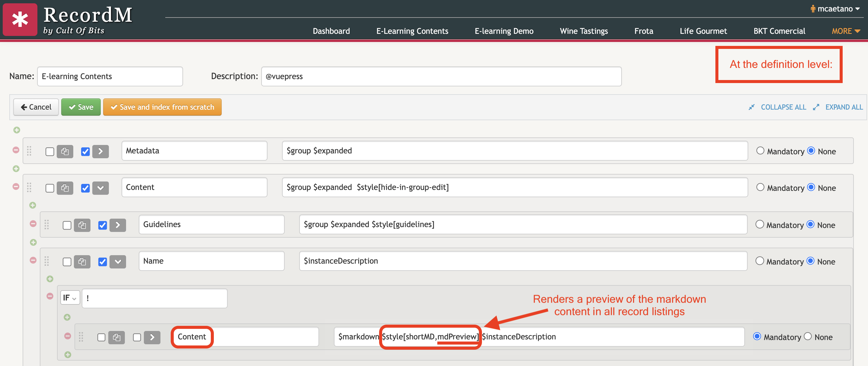Uncheck the blue checkbox in Metadata row
The image size is (868, 366).
[86, 152]
